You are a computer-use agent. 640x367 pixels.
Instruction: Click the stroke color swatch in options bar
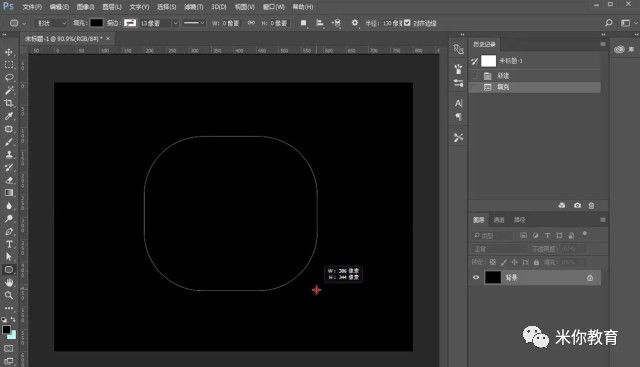coord(130,23)
